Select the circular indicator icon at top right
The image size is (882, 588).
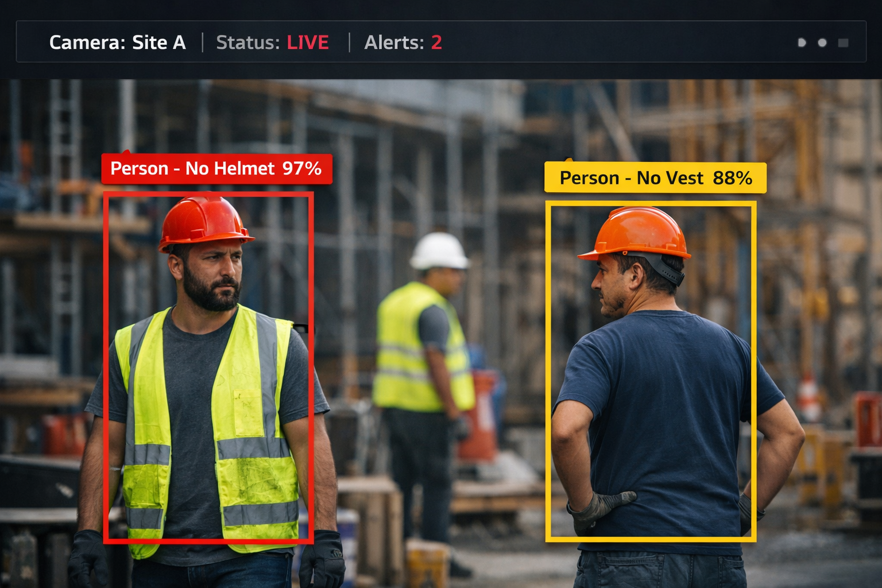[x=822, y=42]
